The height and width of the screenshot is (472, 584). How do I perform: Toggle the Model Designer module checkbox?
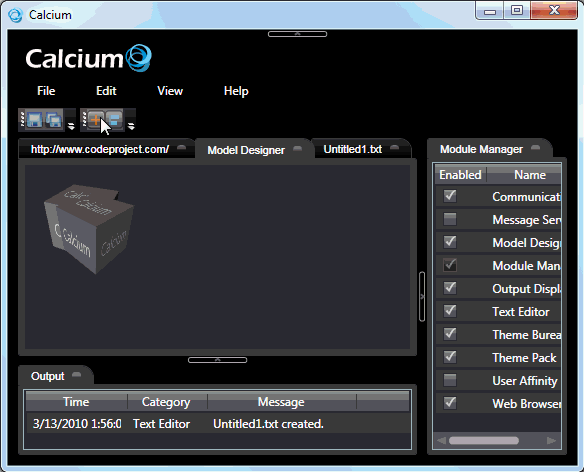coord(450,242)
